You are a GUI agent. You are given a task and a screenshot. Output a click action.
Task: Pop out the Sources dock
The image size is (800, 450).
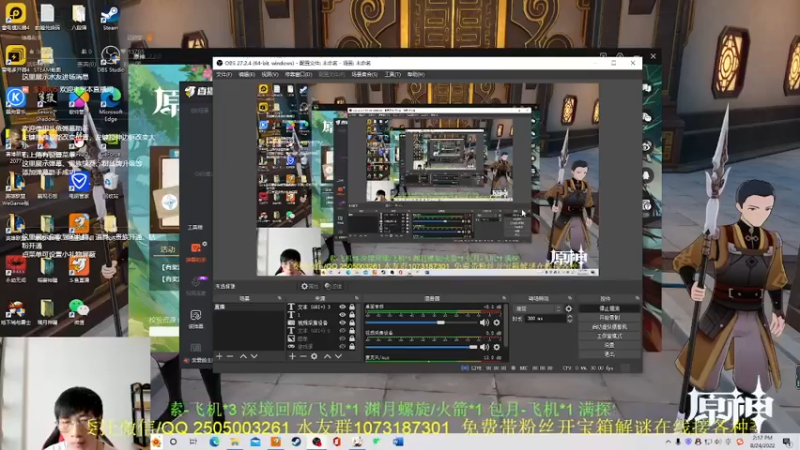357,298
